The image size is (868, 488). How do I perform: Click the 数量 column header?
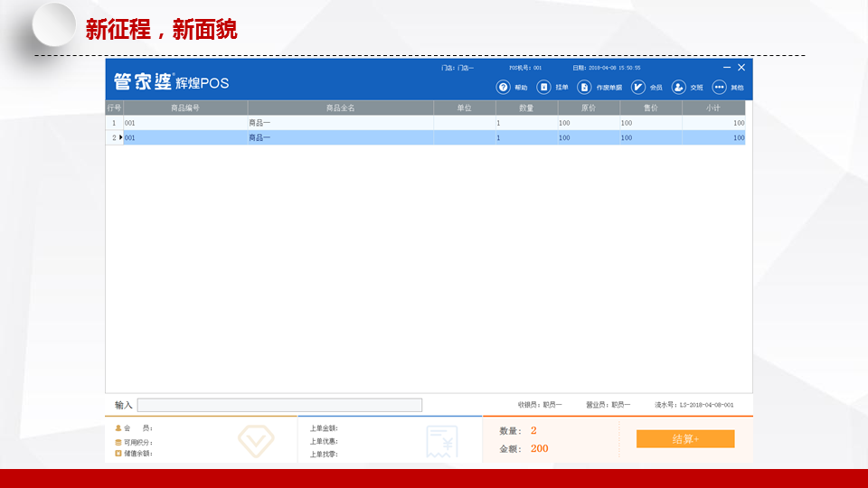point(526,108)
